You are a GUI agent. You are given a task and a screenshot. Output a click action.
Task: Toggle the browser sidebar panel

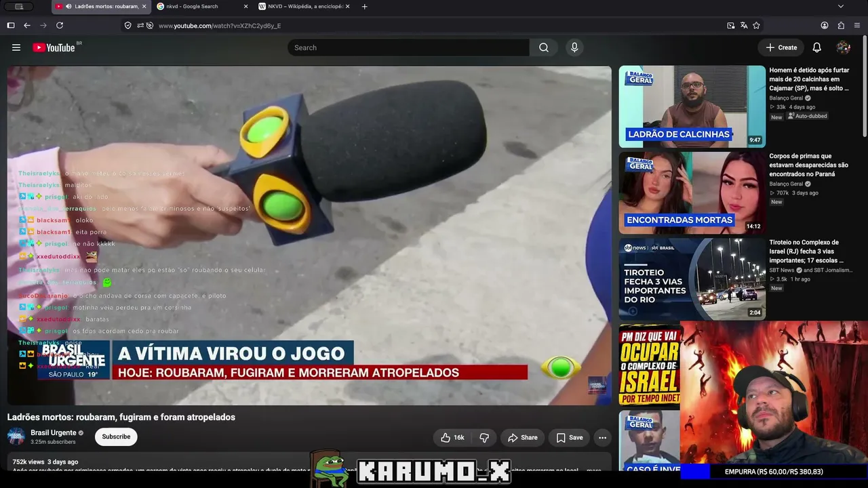11,25
